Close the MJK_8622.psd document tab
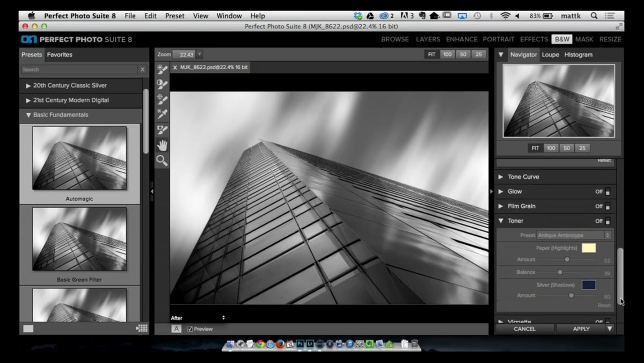Image resolution: width=644 pixels, height=363 pixels. 175,68
